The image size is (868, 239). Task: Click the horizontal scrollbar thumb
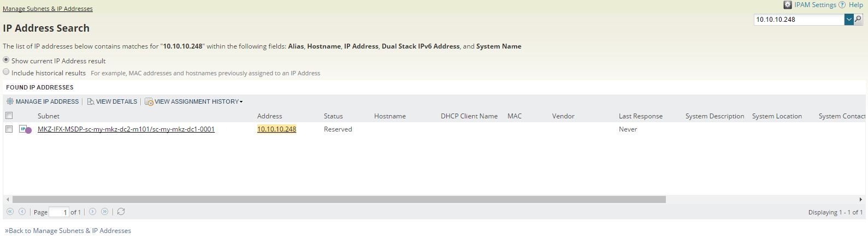click(x=339, y=199)
